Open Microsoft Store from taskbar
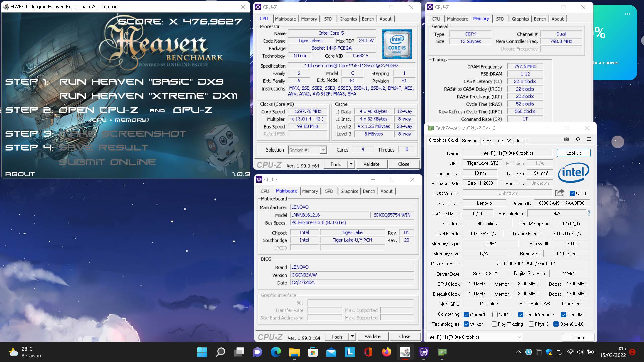Viewport: 644px width, 362px height. pos(313,352)
